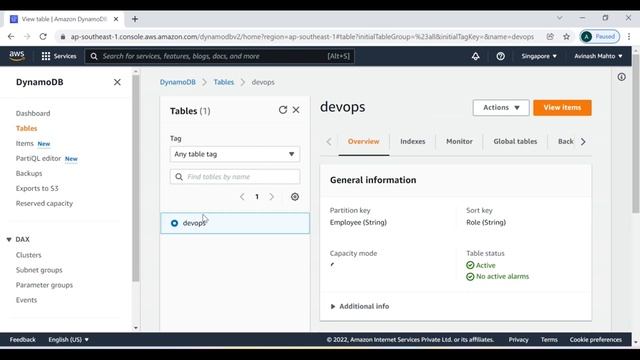This screenshot has height=360, width=640.
Task: Open the Actions dropdown
Action: [501, 108]
